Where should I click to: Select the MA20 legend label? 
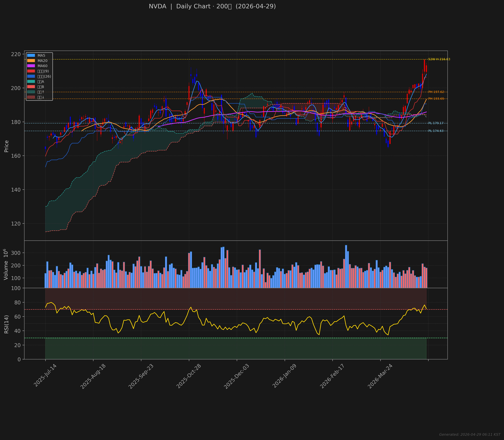click(42, 61)
